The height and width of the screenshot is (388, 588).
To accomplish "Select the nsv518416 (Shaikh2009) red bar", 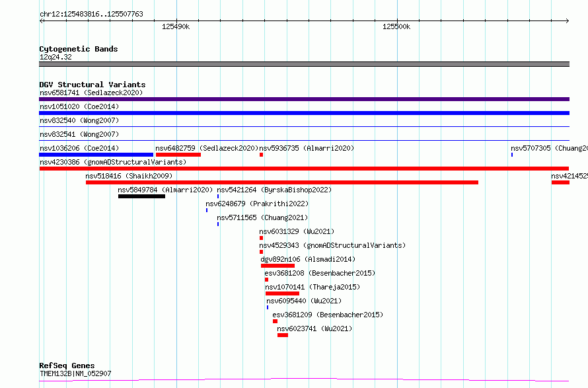I will (282, 182).
